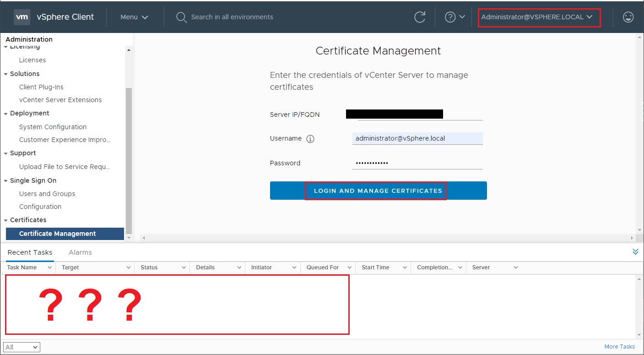Viewport: 644px width, 355px height.
Task: Open Status column dropdown arrow
Action: pos(184,268)
